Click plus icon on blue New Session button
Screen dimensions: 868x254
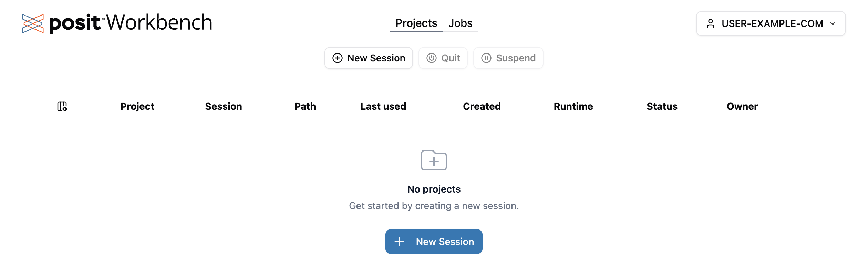pyautogui.click(x=399, y=242)
